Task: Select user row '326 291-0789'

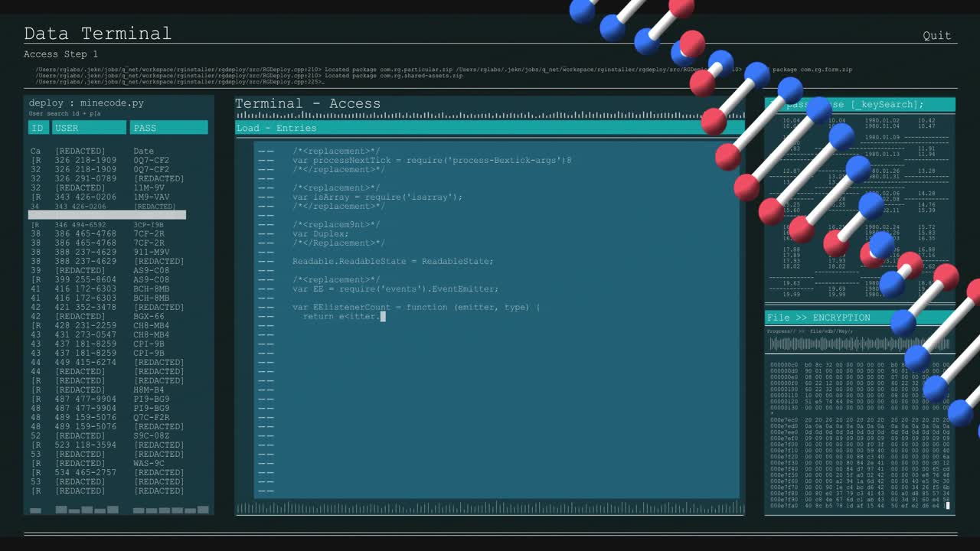Action: coord(86,178)
